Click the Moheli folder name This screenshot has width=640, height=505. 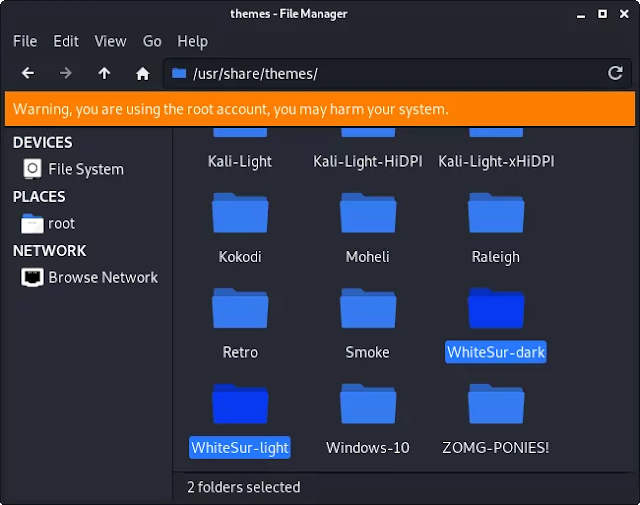[x=368, y=257]
